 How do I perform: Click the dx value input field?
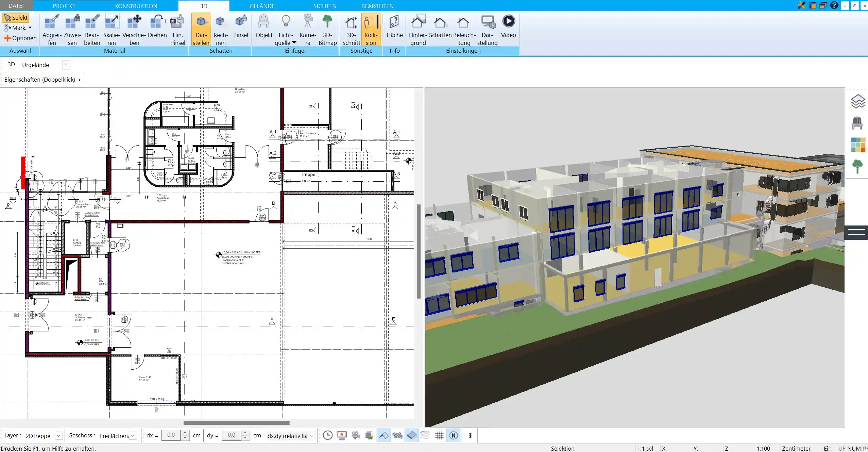(x=171, y=435)
